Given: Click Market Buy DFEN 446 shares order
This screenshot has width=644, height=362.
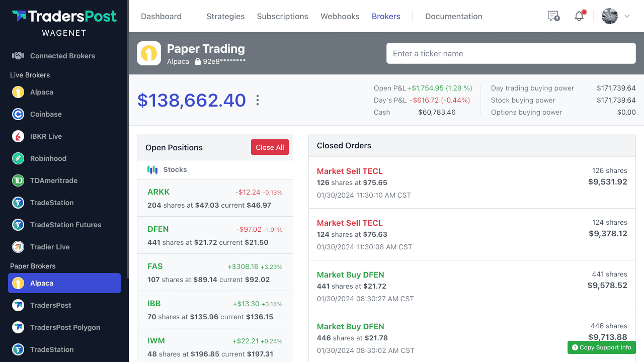Looking at the screenshot, I should pyautogui.click(x=472, y=337).
